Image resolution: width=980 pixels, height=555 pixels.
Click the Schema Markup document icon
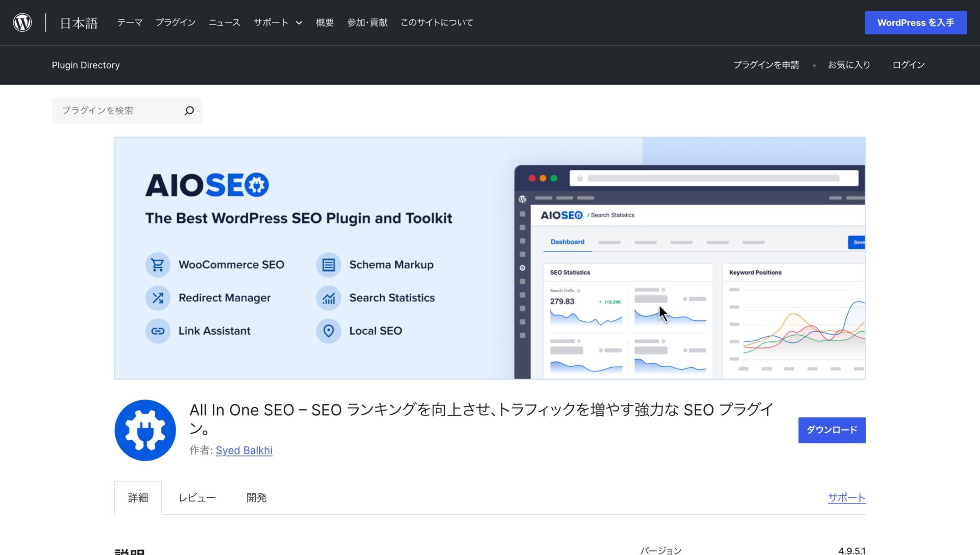pyautogui.click(x=329, y=265)
